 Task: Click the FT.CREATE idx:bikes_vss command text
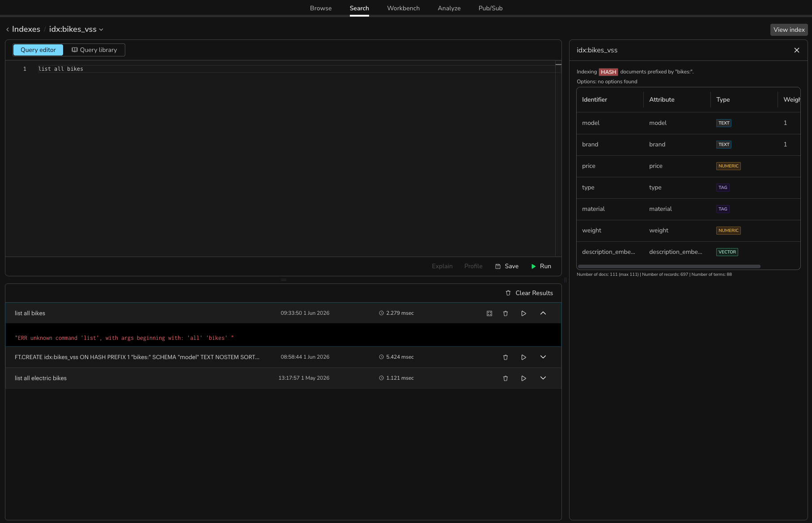click(x=137, y=357)
